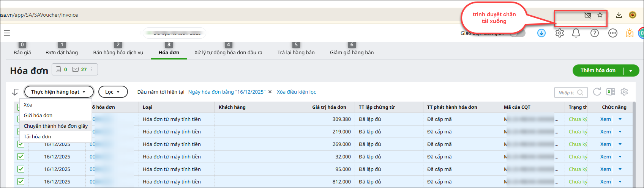Click the Thêm hóa đơn button
Screen dimensions: 644x188
pos(598,70)
